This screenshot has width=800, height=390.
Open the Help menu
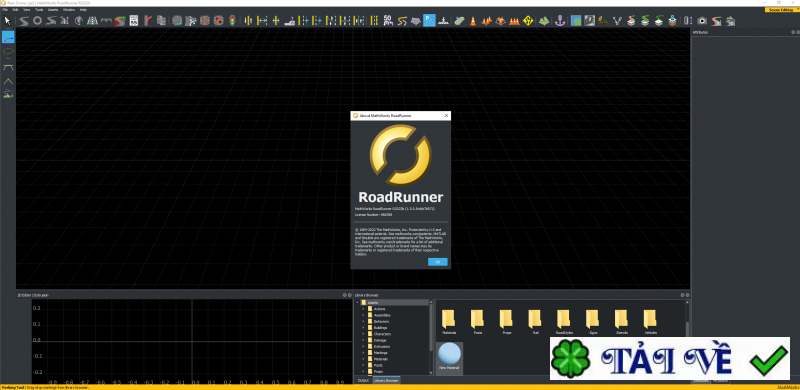pos(84,10)
